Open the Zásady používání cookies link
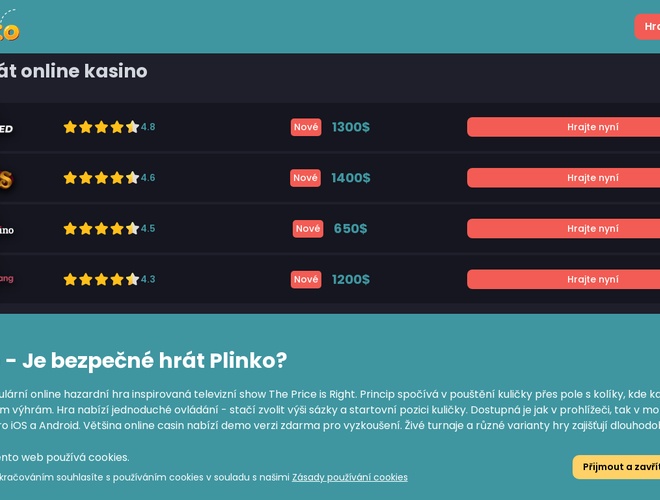The width and height of the screenshot is (660, 500). tap(350, 478)
